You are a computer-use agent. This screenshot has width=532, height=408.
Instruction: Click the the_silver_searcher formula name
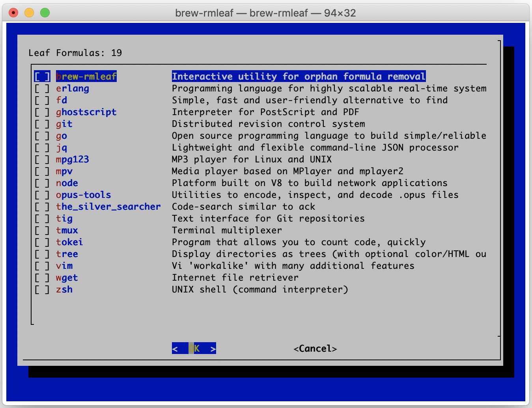click(x=108, y=207)
